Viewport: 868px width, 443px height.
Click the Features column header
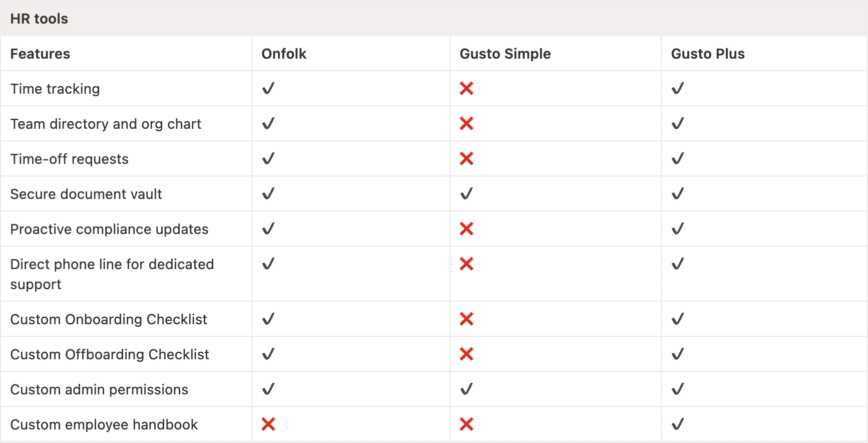pos(40,54)
